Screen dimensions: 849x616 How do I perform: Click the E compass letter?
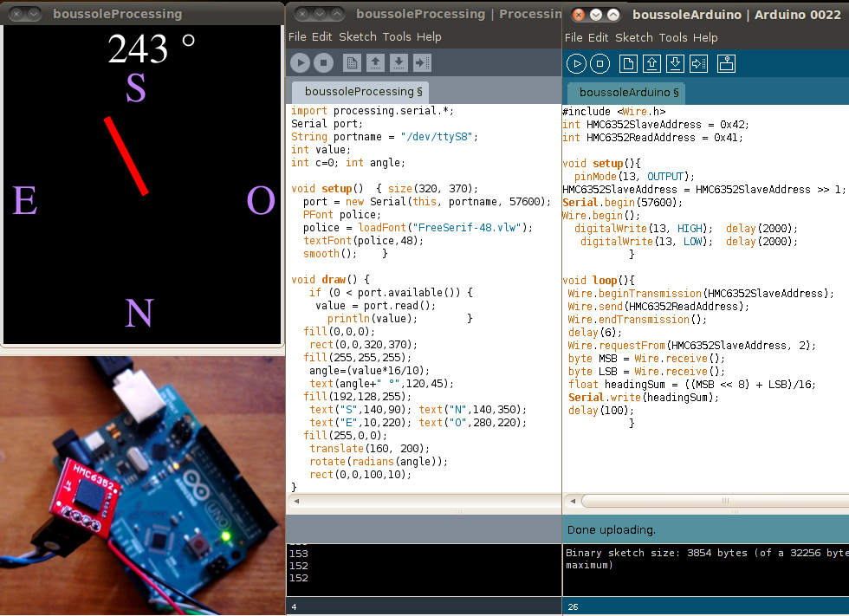[x=25, y=200]
